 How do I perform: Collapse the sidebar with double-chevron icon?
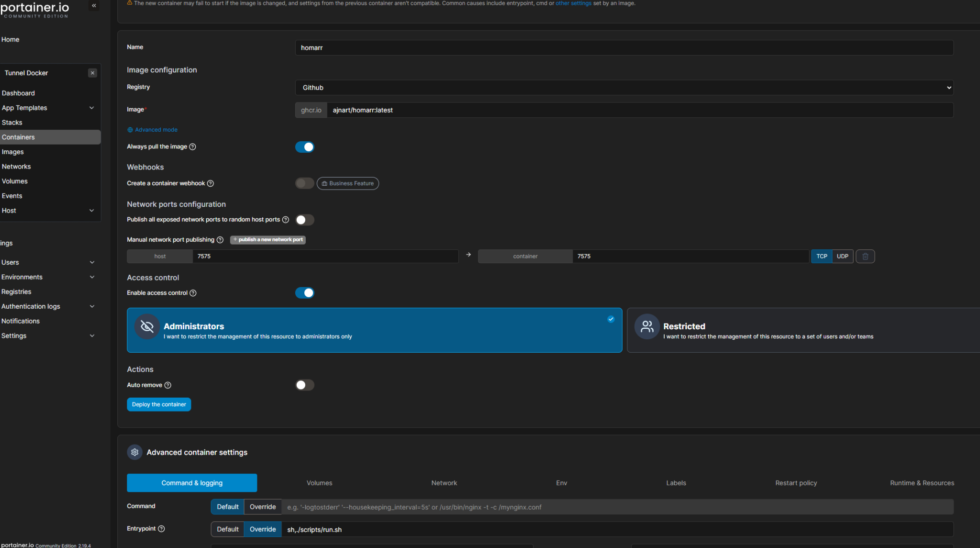pyautogui.click(x=94, y=5)
